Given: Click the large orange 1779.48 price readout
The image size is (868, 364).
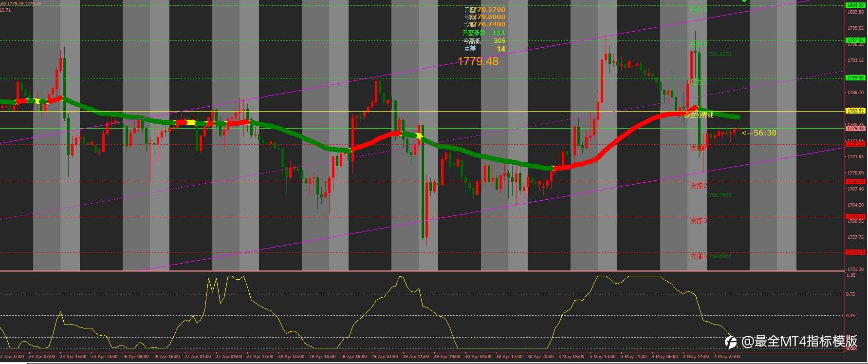Looking at the screenshot, I should [478, 61].
